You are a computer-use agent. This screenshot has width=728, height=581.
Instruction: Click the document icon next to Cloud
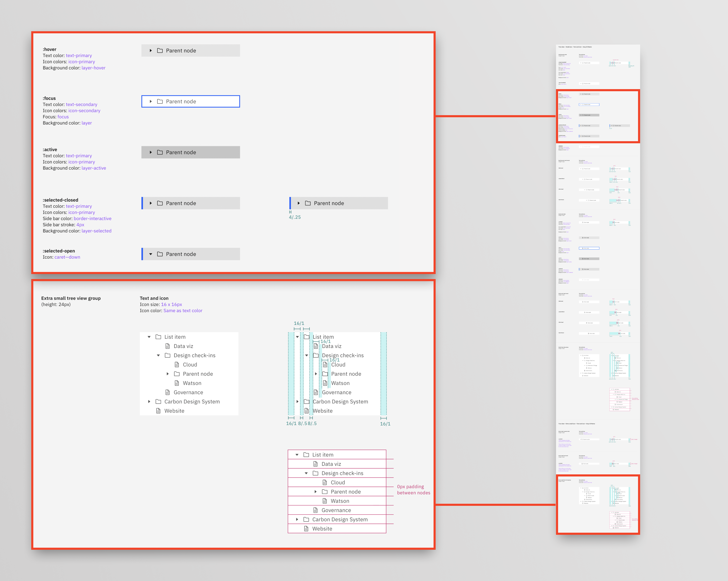click(x=177, y=364)
